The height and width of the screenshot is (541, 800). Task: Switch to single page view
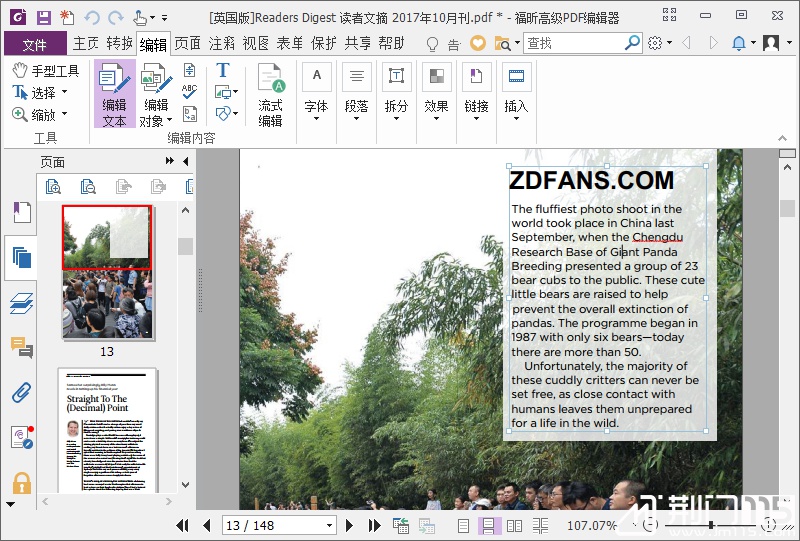(x=463, y=525)
